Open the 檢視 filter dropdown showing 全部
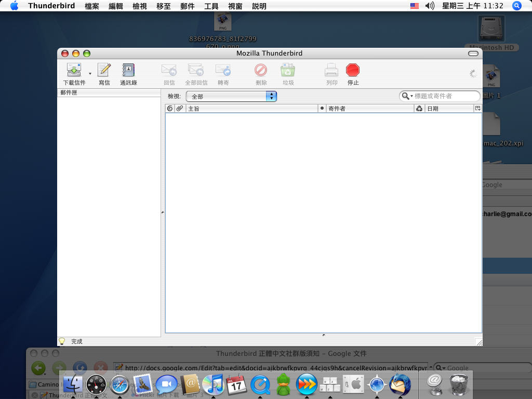The width and height of the screenshot is (532, 399). coord(231,97)
